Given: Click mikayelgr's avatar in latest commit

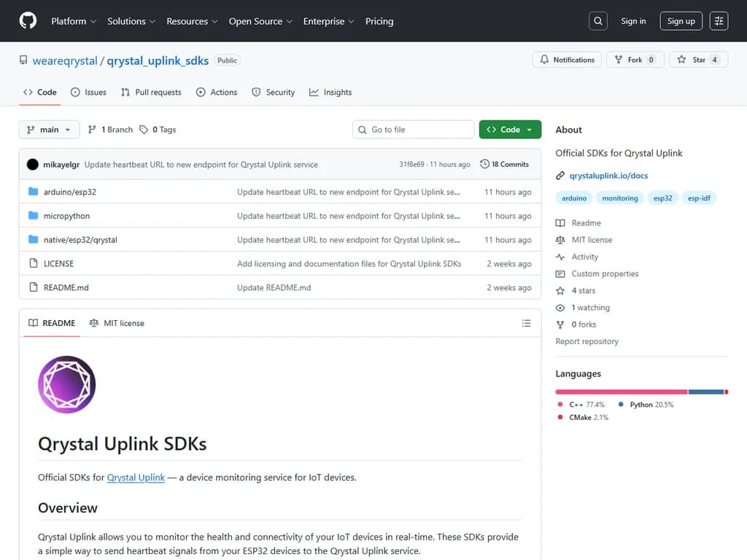Looking at the screenshot, I should point(33,165).
